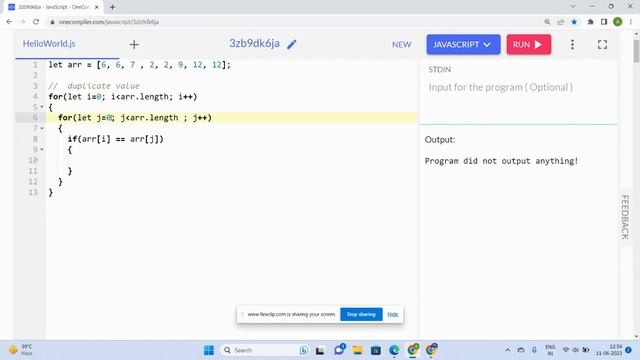The width and height of the screenshot is (640, 360).
Task: Open the FEEDBACK side tab
Action: click(624, 217)
